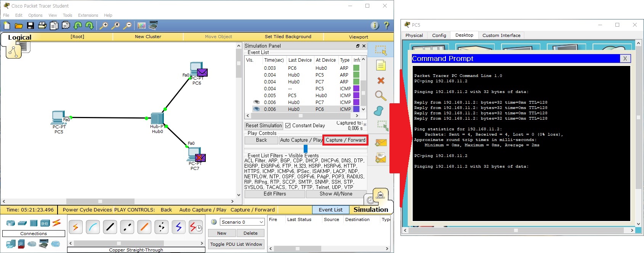Save the project with the floppy icon

[30, 26]
